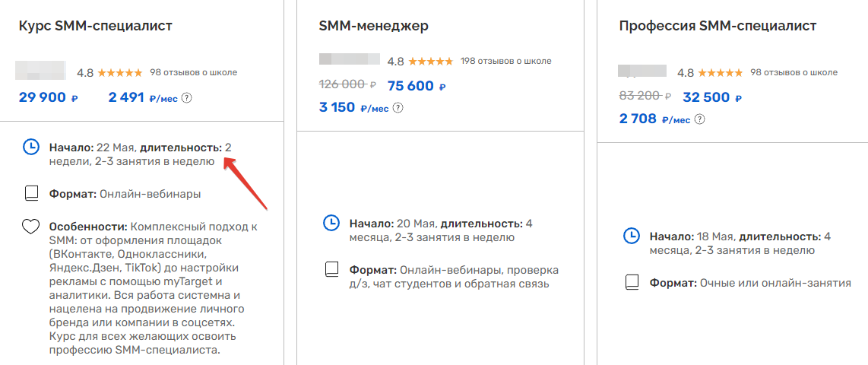Click the star rating in SMM-менеджер card
Screen dimensions: 868x365
click(432, 61)
